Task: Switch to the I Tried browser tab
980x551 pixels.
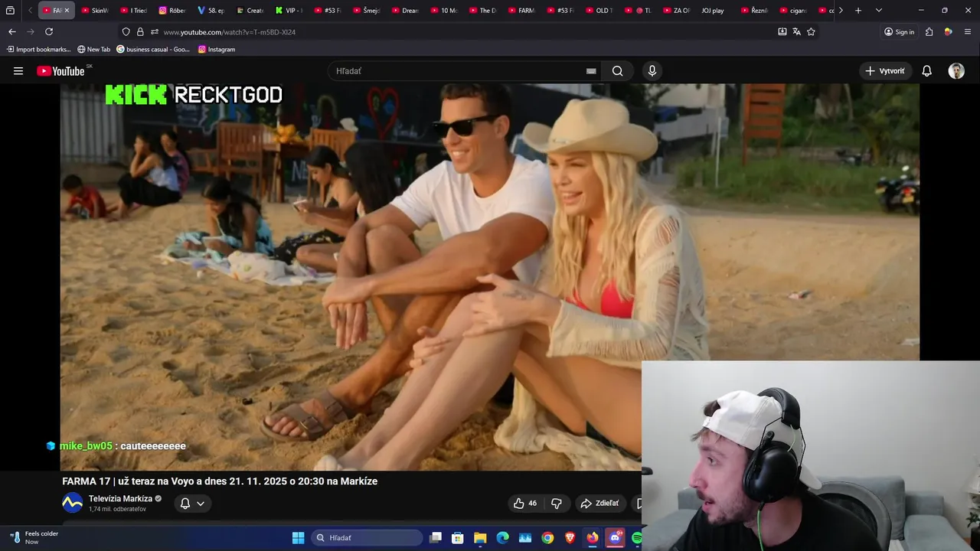Action: click(x=133, y=11)
